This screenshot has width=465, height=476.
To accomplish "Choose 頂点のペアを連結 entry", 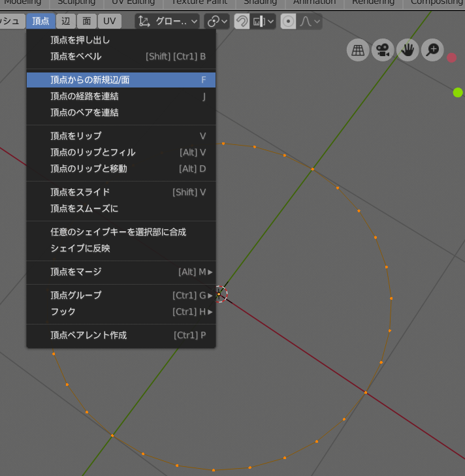I will (121, 112).
